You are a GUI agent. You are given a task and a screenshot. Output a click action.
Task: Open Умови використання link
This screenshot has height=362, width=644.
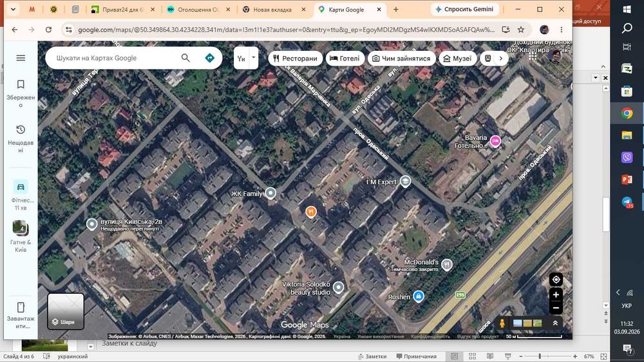coord(381,336)
